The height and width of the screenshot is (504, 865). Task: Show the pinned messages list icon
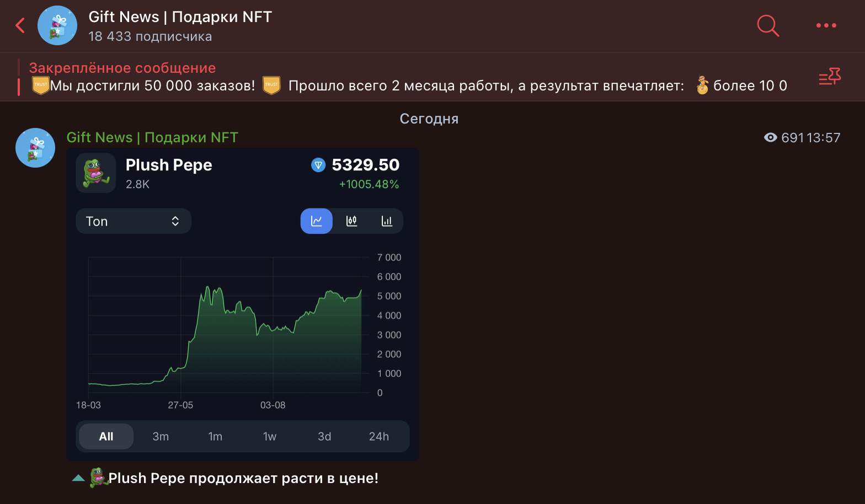829,77
